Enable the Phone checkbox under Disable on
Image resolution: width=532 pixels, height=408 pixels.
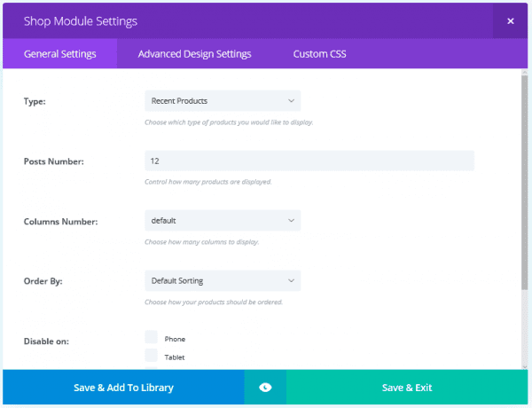pos(152,338)
